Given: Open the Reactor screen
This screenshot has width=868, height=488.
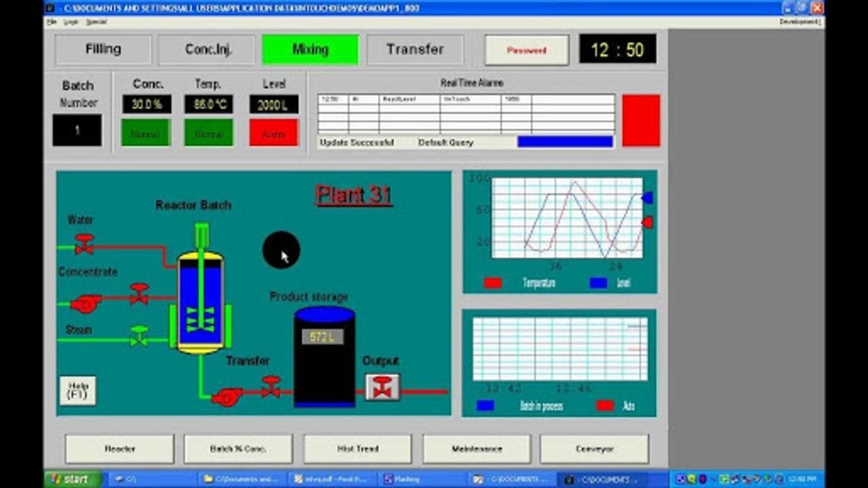Looking at the screenshot, I should (x=119, y=449).
